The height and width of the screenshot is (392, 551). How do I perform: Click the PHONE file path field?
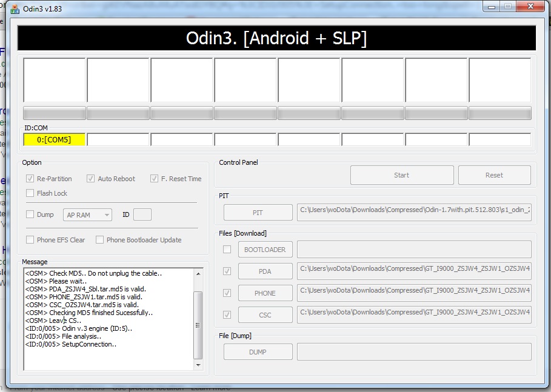point(414,293)
